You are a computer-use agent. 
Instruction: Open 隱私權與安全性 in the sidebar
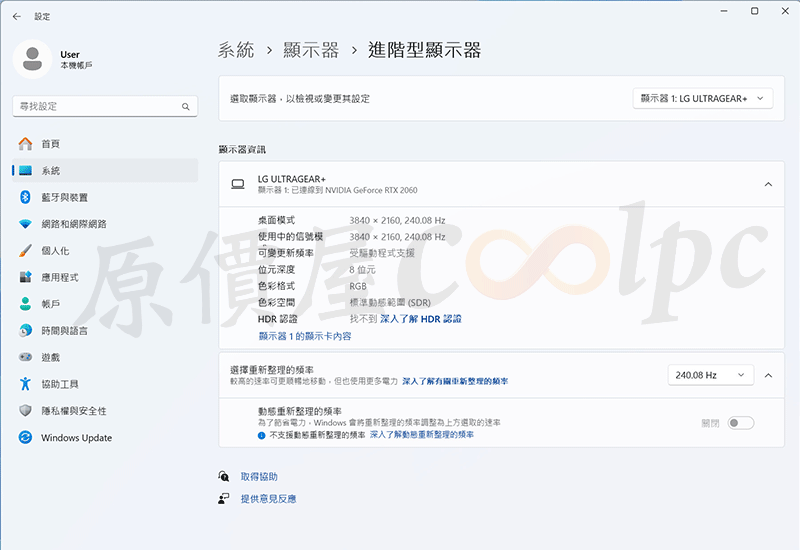coord(105,410)
